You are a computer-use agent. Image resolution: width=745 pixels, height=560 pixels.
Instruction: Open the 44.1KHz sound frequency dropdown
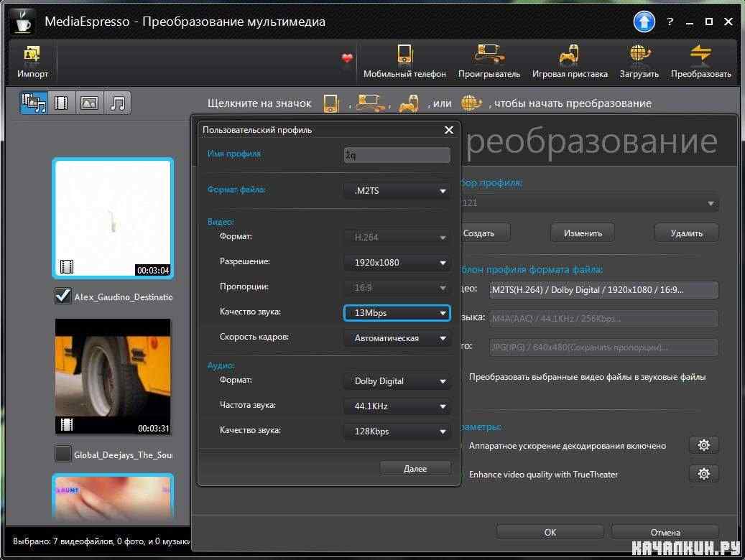tap(397, 406)
